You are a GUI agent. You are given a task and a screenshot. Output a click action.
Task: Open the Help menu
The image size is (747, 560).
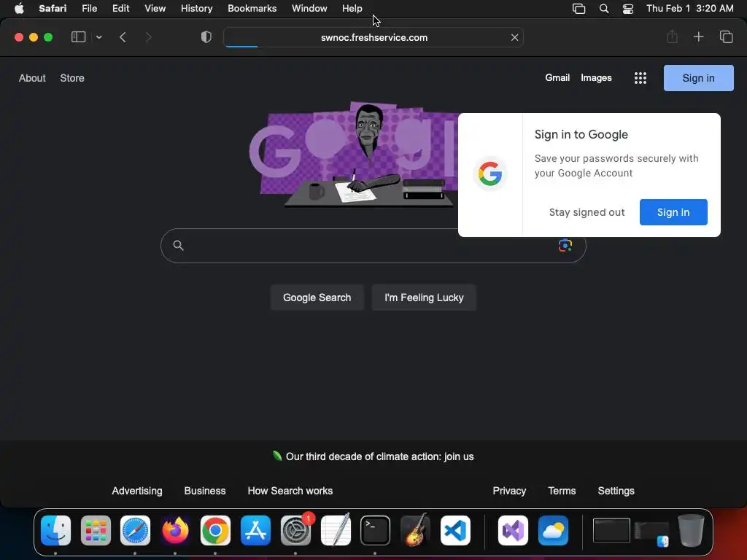pyautogui.click(x=352, y=9)
